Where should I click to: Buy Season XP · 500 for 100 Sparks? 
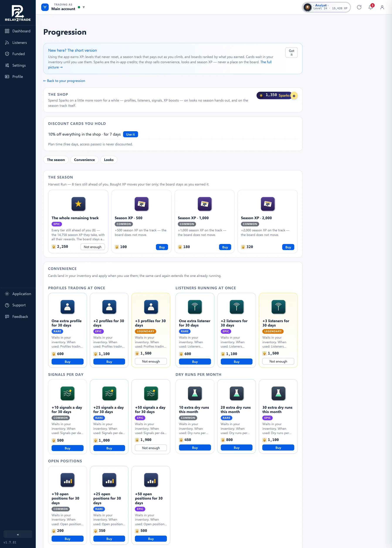[162, 247]
